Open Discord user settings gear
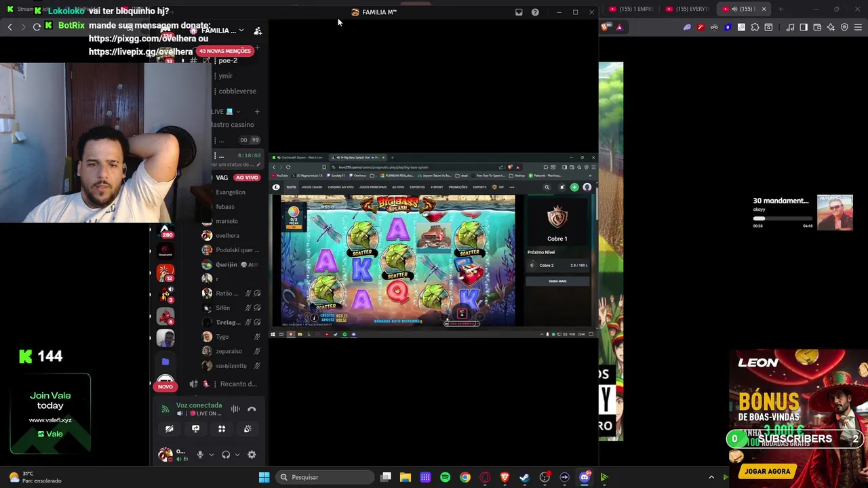Screen dimensions: 868x488 pos(252,455)
